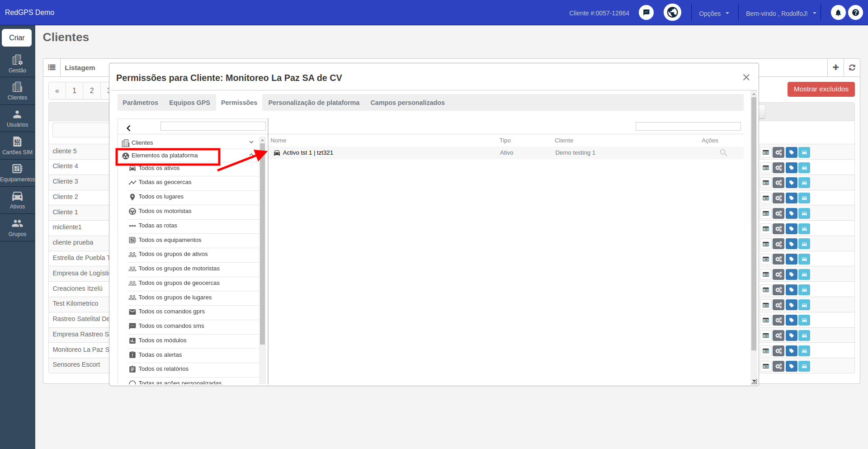
Task: Switch to Personalização de plataforma tab
Action: tap(314, 103)
